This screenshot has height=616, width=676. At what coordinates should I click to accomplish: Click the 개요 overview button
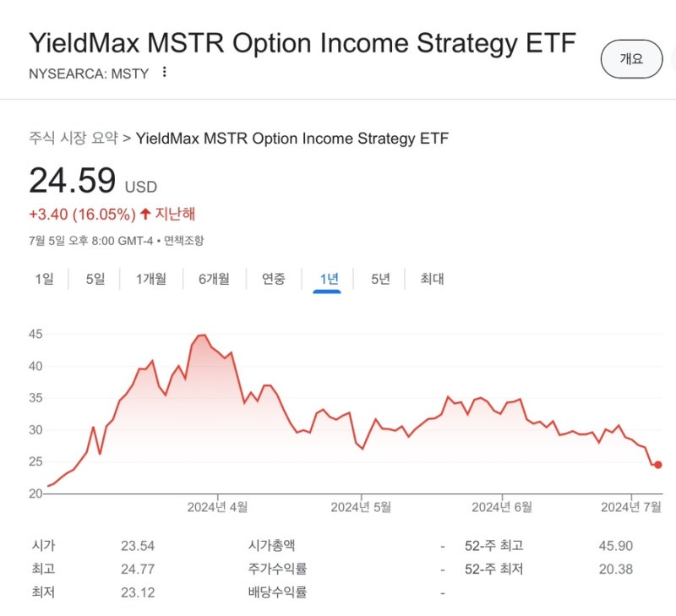click(x=631, y=59)
